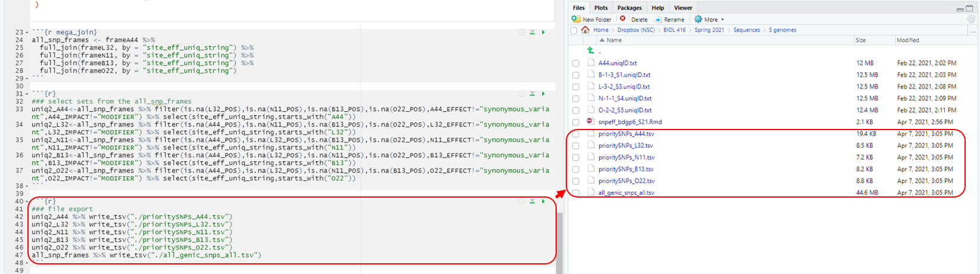Click the fold arrow at line 29
The width and height of the screenshot is (980, 274).
27,79
